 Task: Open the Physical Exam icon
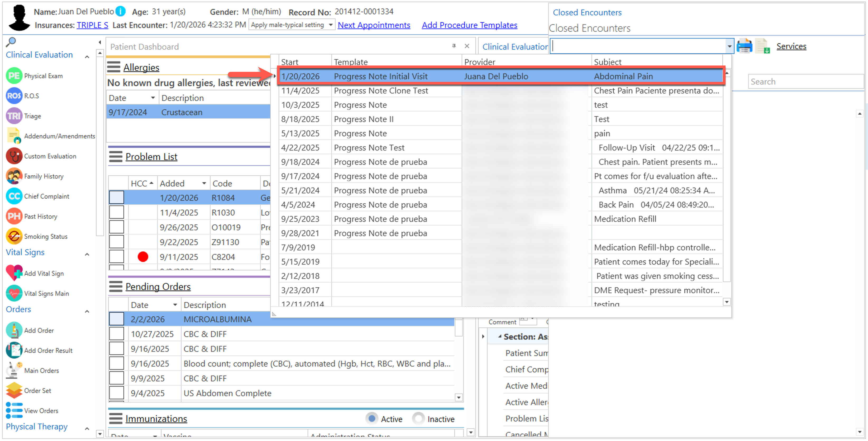coord(14,76)
